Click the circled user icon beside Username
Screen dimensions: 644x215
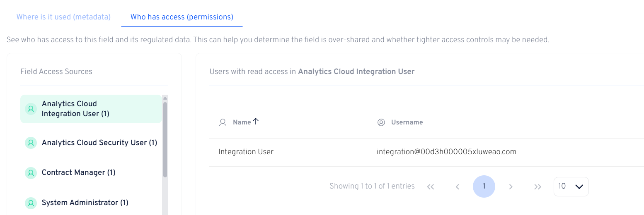[381, 122]
